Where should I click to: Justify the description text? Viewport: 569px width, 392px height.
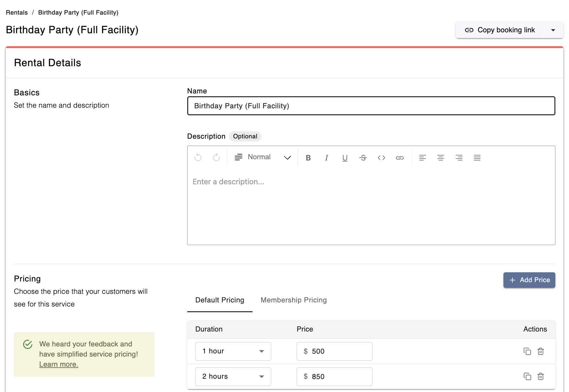(477, 158)
